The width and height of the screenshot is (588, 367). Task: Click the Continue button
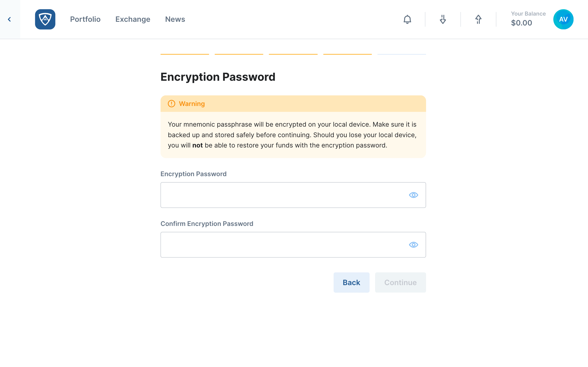point(400,282)
